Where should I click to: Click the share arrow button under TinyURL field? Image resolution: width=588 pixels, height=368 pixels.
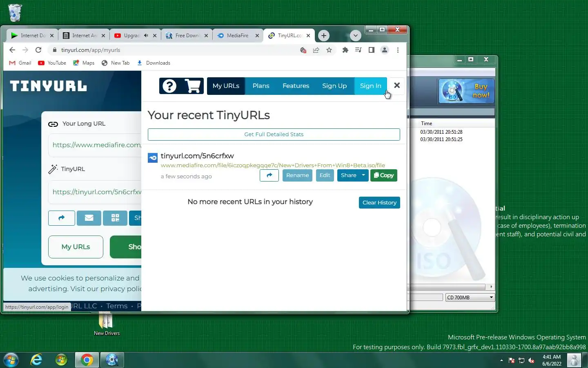coord(62,218)
